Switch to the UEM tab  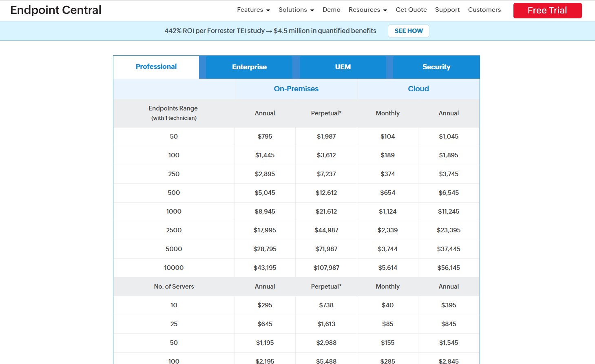click(343, 67)
